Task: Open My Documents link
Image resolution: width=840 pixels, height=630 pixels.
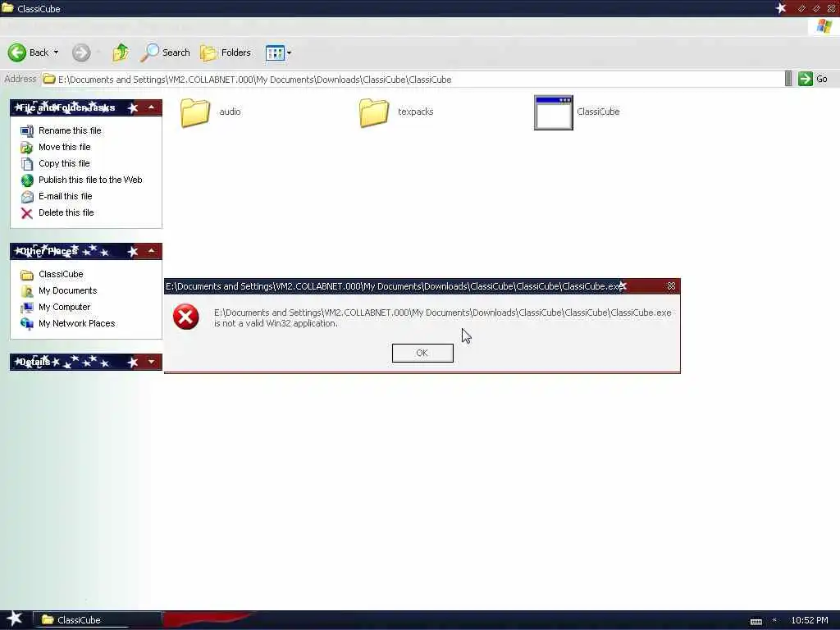Action: point(67,290)
